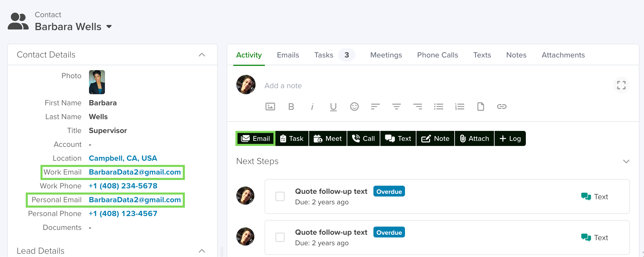The image size is (644, 257).
Task: Click the avatar beside the first overdue task
Action: (x=245, y=196)
